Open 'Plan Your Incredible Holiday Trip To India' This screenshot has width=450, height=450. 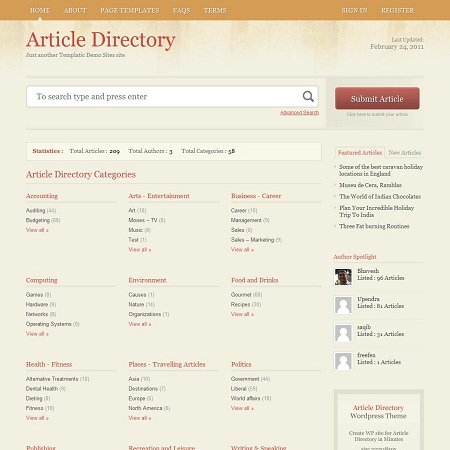click(x=377, y=211)
